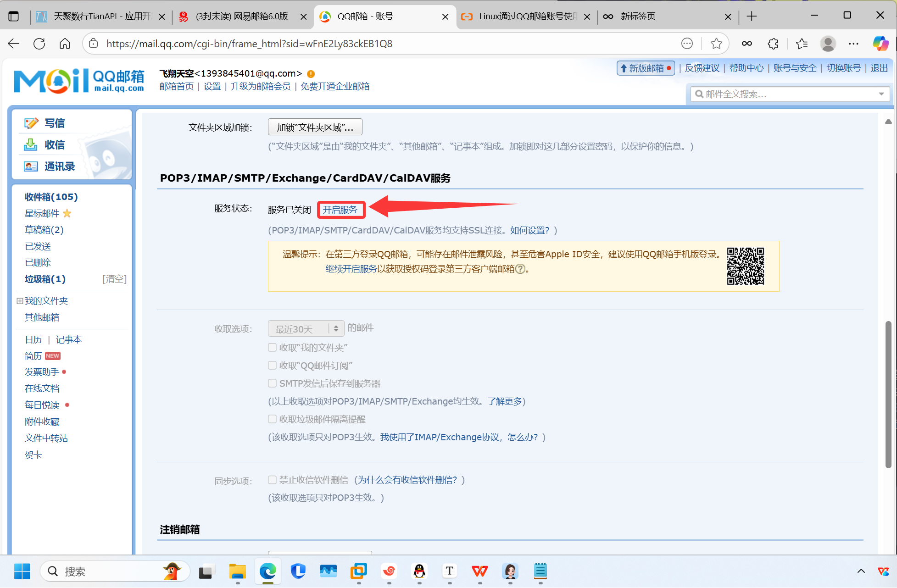The image size is (897, 588).
Task: Check the 收取"我的文件夹" option
Action: click(x=272, y=347)
